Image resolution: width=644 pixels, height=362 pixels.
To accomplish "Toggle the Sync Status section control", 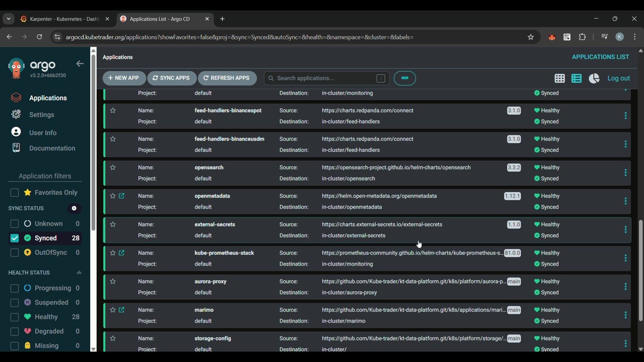I will coord(74,208).
